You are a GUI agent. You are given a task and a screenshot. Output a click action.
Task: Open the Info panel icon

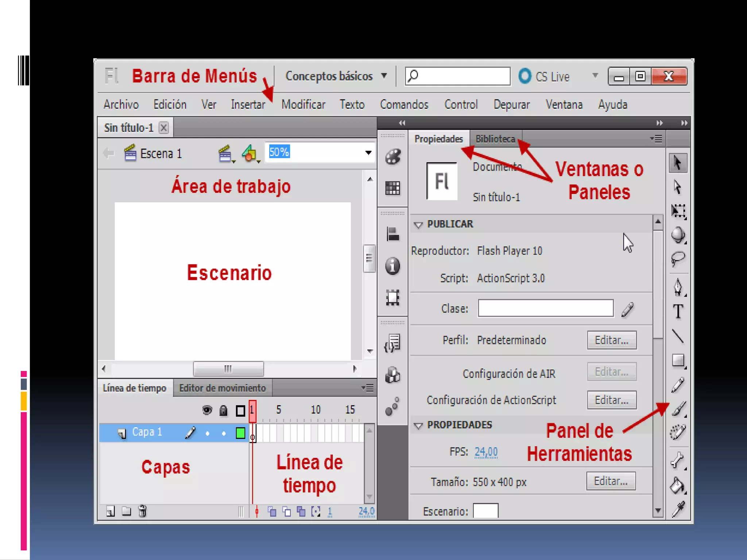(392, 266)
